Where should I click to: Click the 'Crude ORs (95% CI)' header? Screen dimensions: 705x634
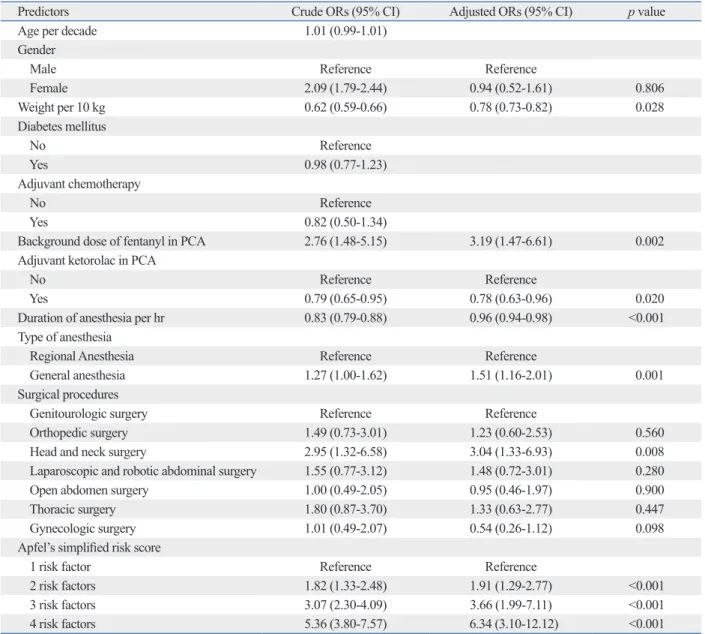345,12
